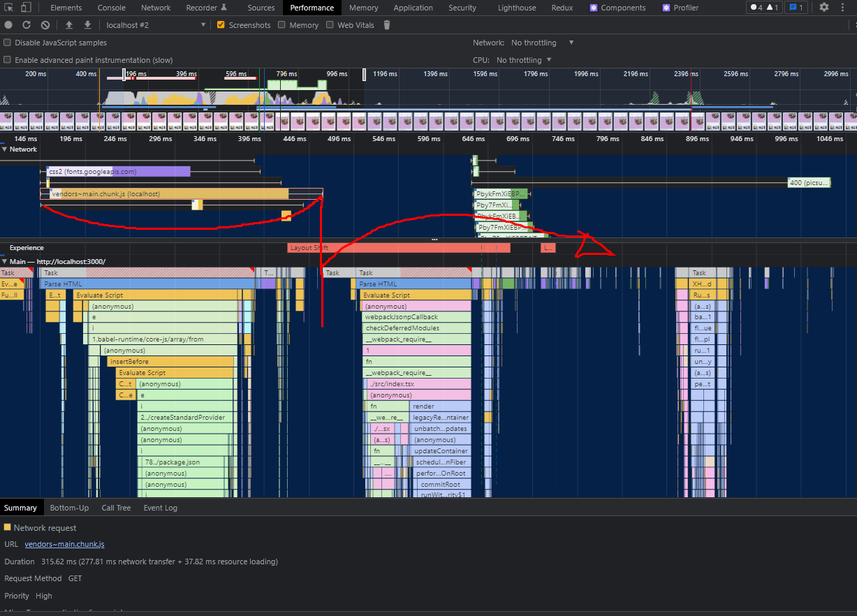Click the record performance button
This screenshot has width=857, height=616.
click(8, 24)
